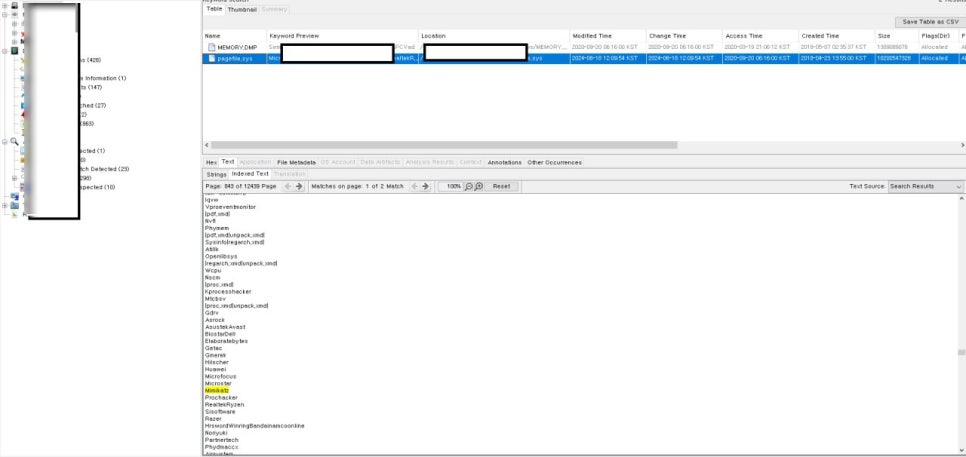Sort by Location column header
This screenshot has width=966, height=457.
pos(494,36)
